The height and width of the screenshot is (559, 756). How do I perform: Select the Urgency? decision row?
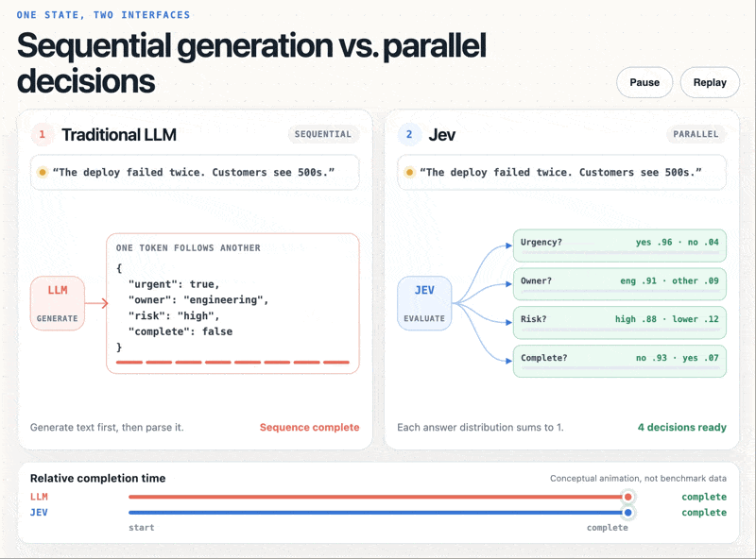point(620,246)
